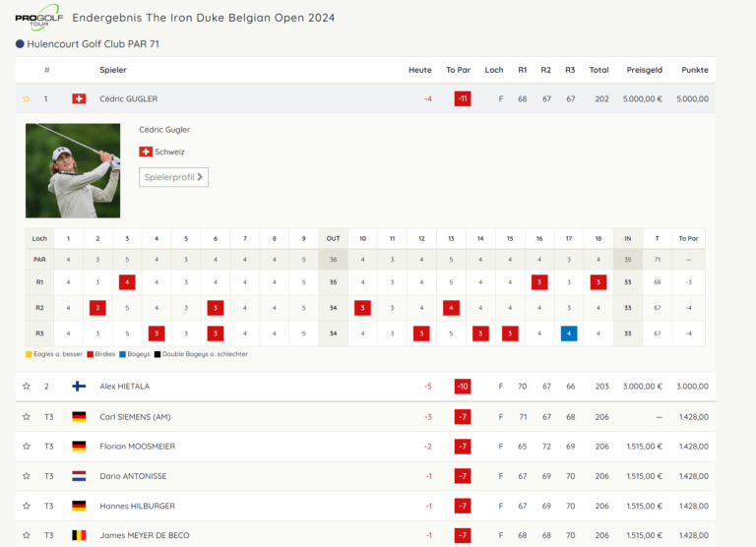Toggle favorite star for Florian Moosmeier
The image size is (756, 547).
click(27, 447)
